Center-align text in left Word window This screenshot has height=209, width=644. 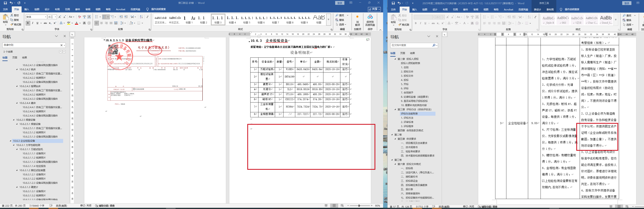click(101, 23)
